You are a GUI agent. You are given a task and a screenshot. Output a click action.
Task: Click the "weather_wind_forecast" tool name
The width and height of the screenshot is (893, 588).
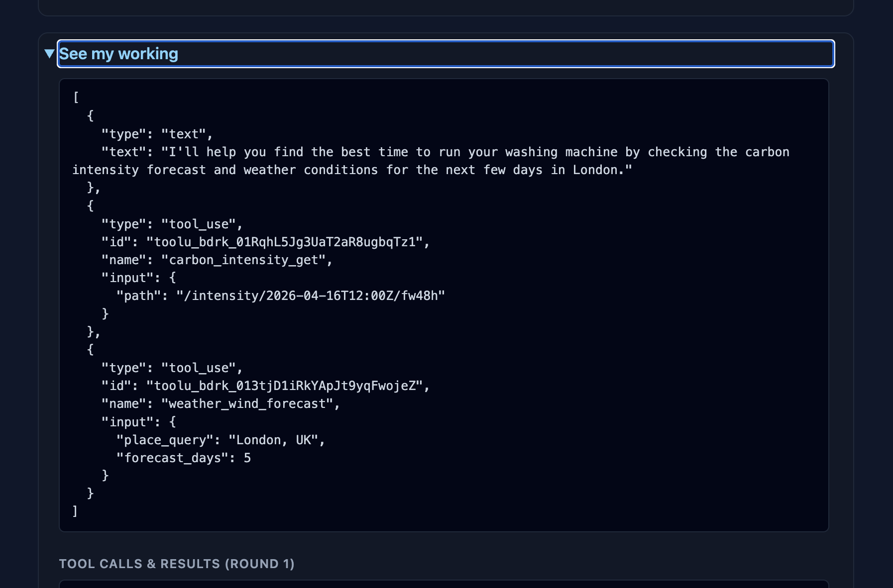247,404
